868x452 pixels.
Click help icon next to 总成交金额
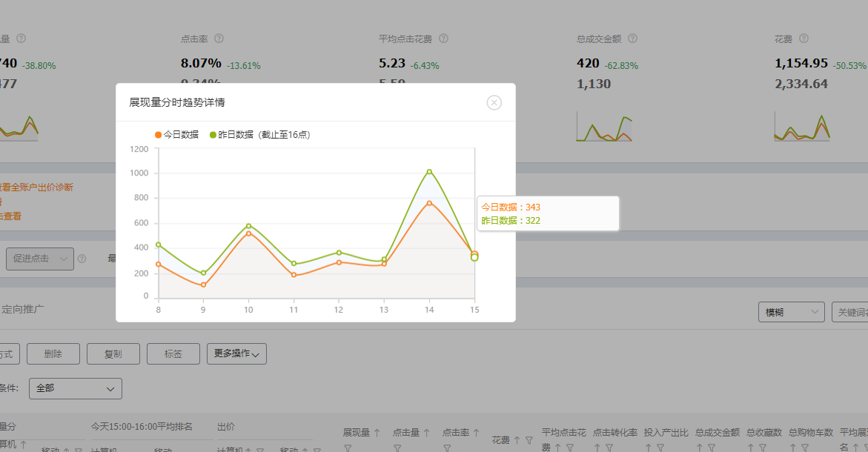tap(632, 39)
